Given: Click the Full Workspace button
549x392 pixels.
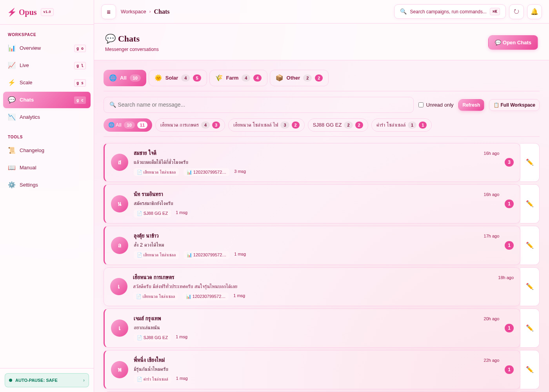Looking at the screenshot, I should point(514,105).
